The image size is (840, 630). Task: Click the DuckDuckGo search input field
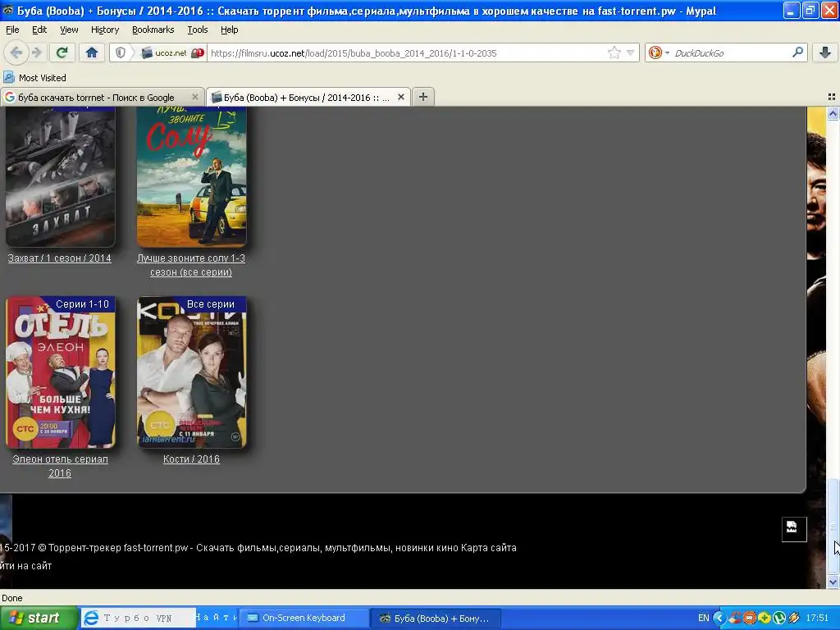tap(731, 52)
